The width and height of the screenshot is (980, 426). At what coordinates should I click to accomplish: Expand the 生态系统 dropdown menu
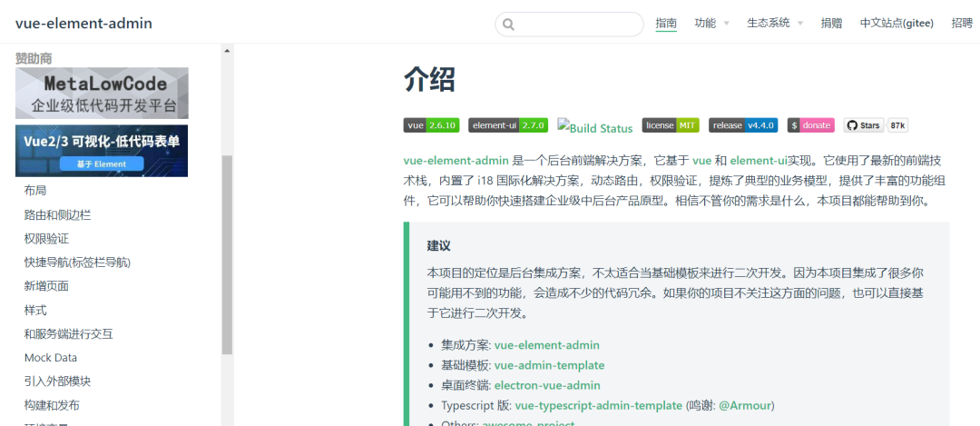coord(775,23)
